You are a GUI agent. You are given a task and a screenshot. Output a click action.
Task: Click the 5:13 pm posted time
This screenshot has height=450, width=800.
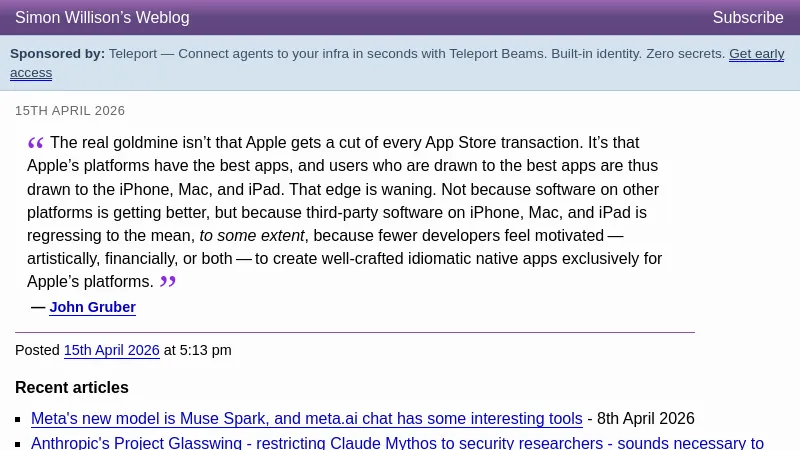click(x=205, y=350)
